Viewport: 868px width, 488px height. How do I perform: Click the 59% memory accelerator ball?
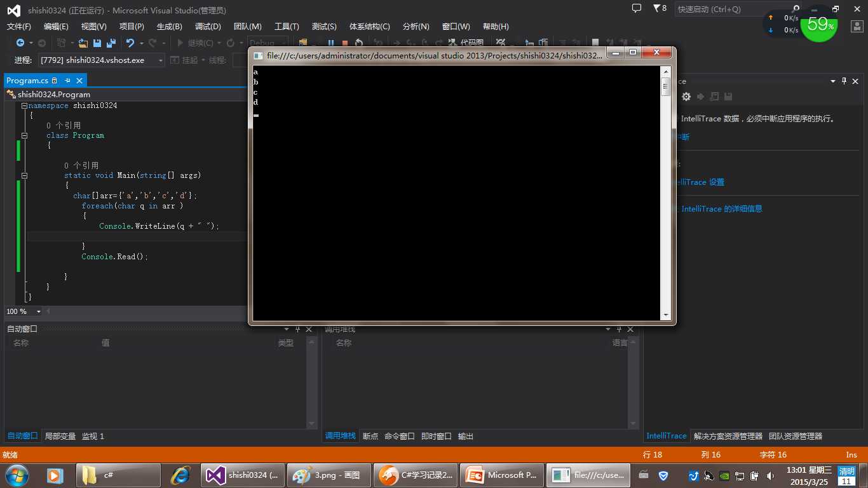pos(819,25)
